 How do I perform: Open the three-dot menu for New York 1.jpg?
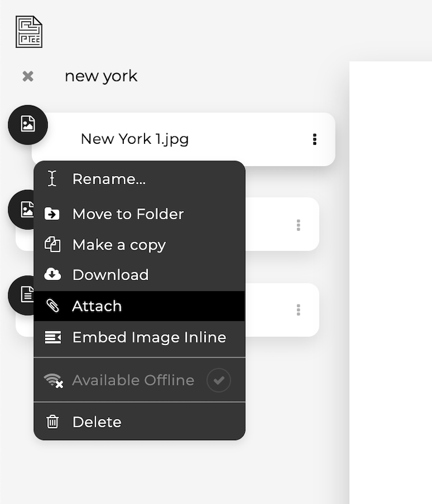coord(314,139)
